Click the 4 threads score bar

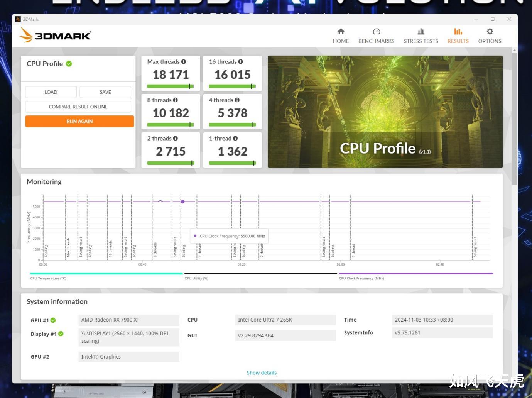pos(233,125)
